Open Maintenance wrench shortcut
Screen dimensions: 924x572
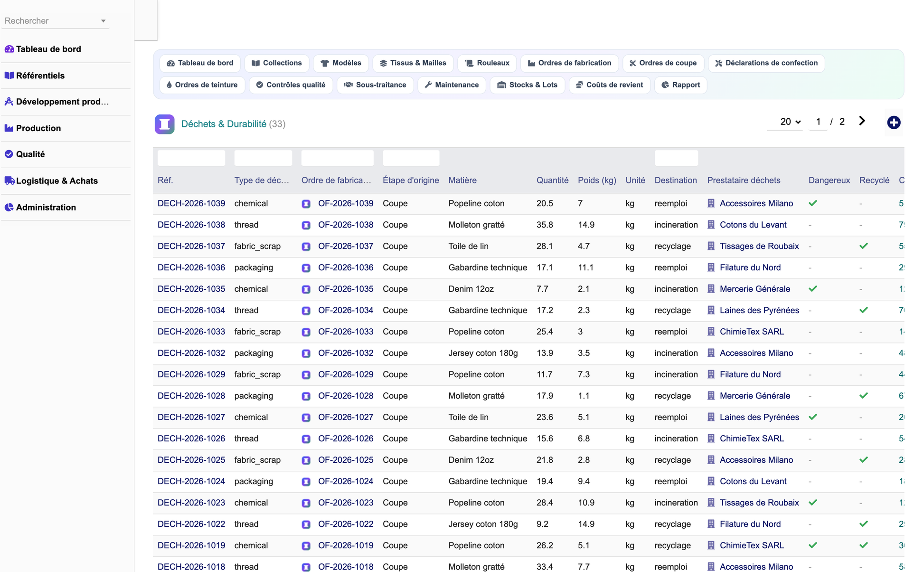click(x=452, y=85)
